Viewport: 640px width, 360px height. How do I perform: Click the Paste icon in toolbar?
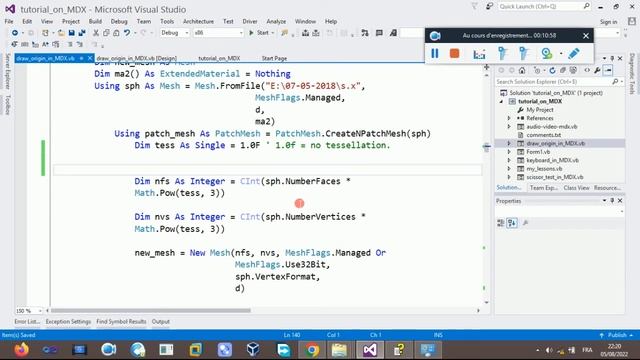point(116,33)
